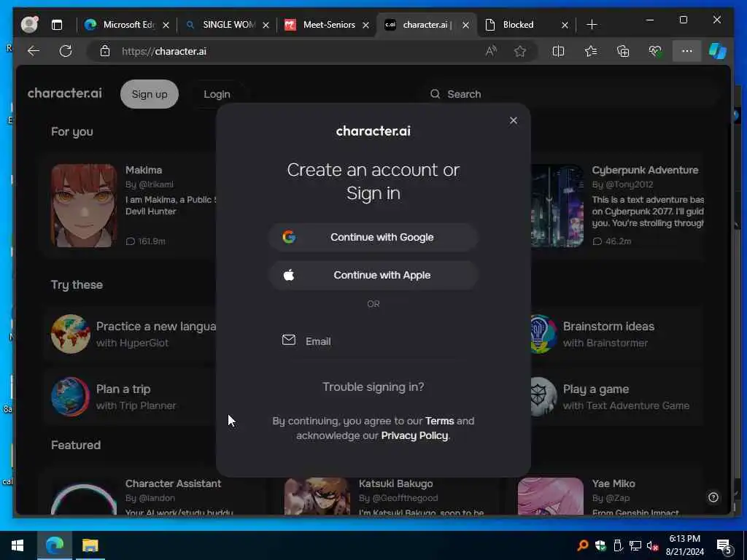Close the Blocked tab
This screenshot has width=747, height=560.
coord(565,25)
